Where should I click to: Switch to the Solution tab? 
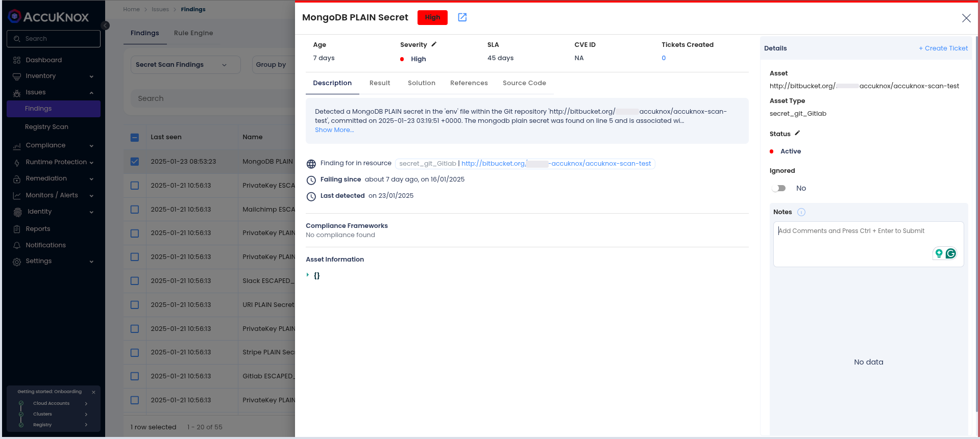pos(422,83)
